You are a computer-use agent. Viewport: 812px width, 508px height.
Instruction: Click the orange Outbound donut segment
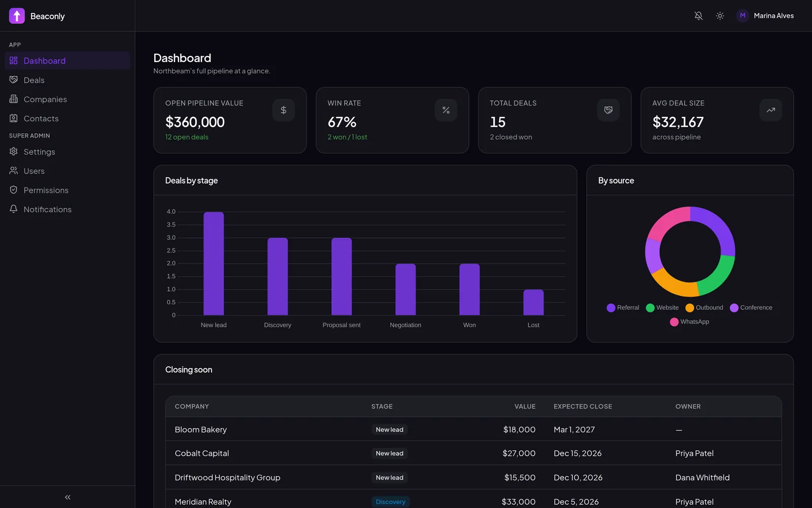coord(673,284)
